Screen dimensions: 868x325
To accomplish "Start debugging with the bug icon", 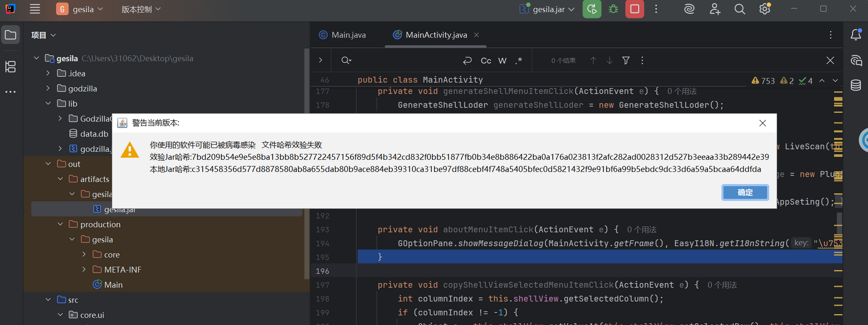I will point(613,9).
